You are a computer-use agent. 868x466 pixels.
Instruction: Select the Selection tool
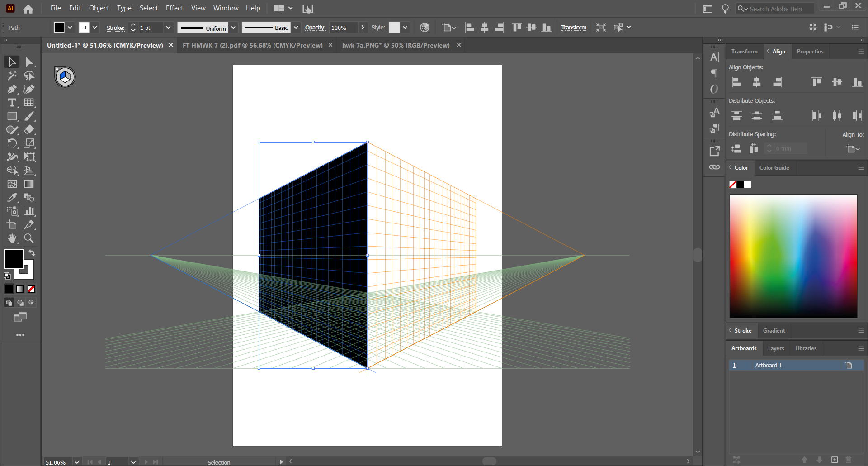[x=12, y=62]
